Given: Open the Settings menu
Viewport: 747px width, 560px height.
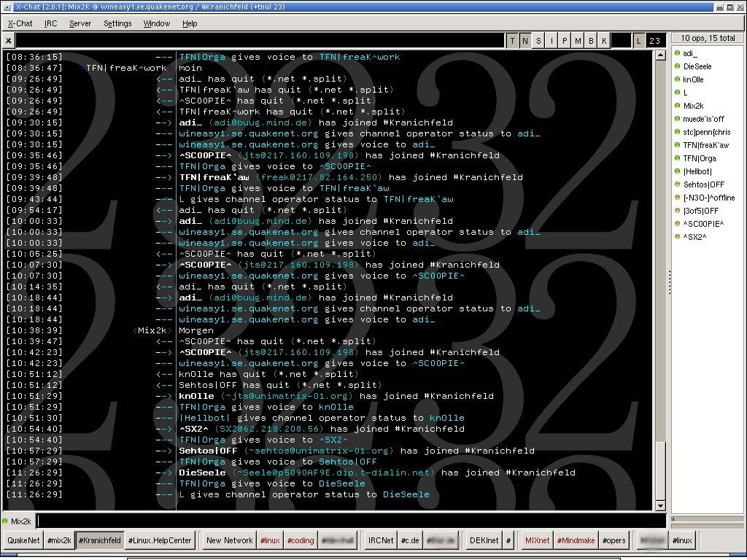Looking at the screenshot, I should click(x=117, y=23).
